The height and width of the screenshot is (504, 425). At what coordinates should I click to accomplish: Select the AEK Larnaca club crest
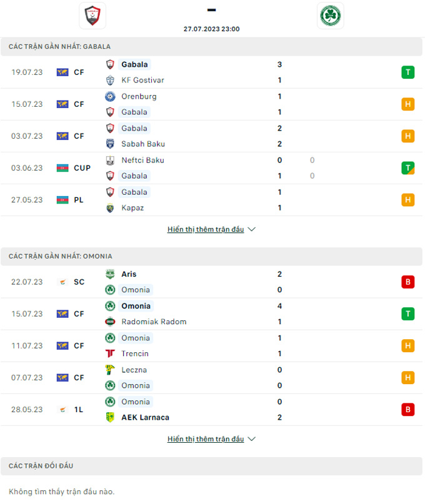[x=110, y=417]
